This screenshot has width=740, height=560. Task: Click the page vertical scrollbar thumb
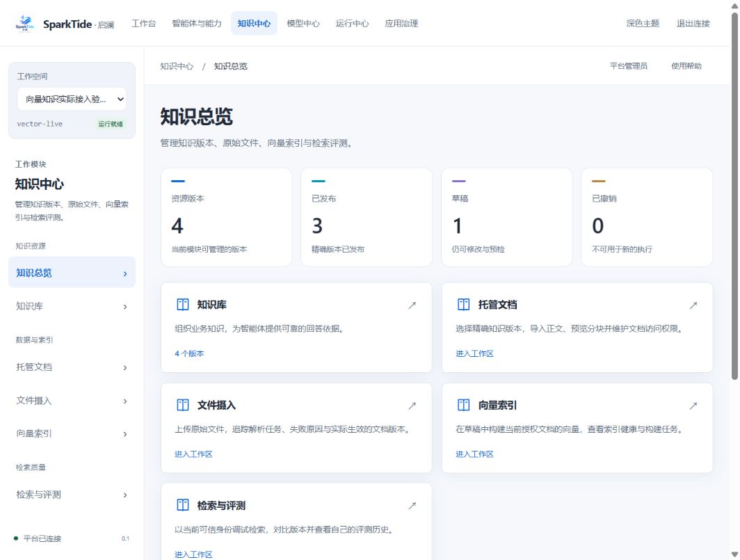pyautogui.click(x=734, y=196)
